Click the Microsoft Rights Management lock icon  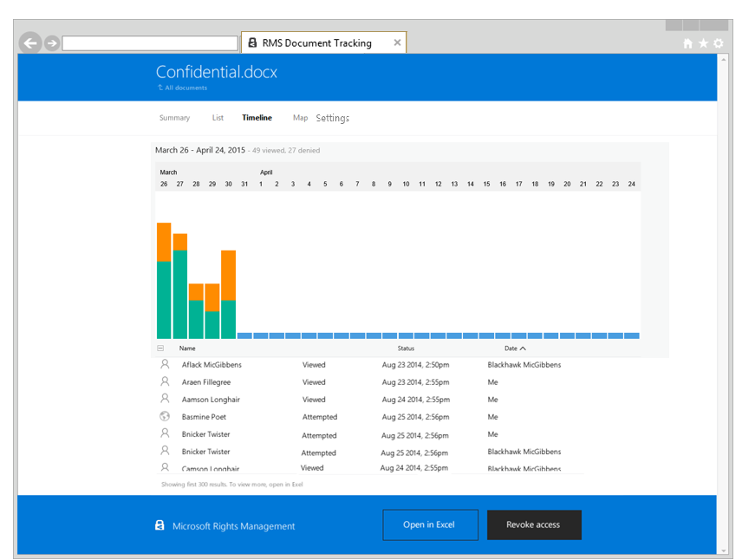[x=160, y=525]
